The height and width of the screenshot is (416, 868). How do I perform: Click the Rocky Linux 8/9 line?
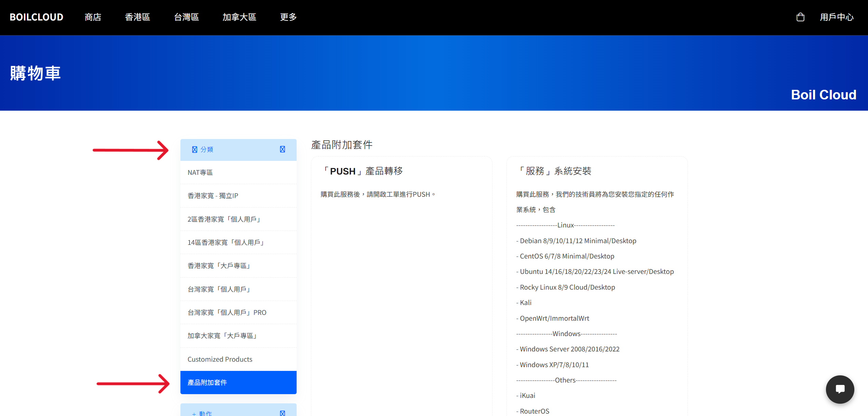[x=566, y=287]
